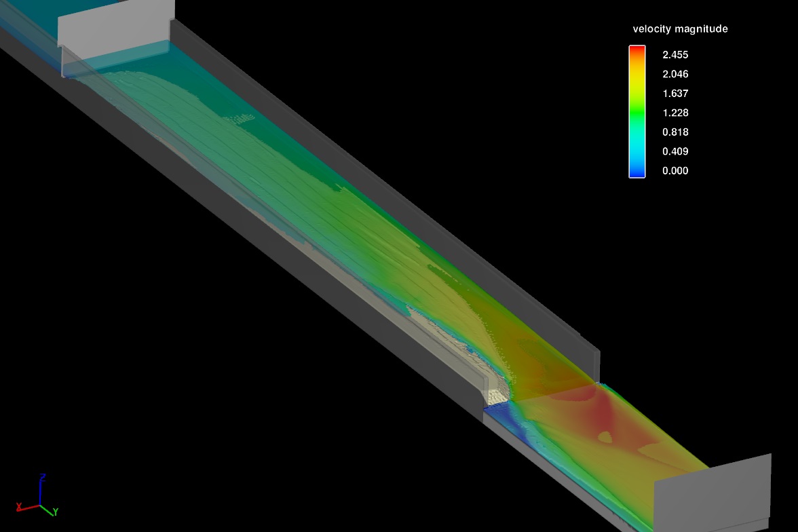The height and width of the screenshot is (532, 798).
Task: Select the 0.000 legend label
Action: [x=675, y=171]
